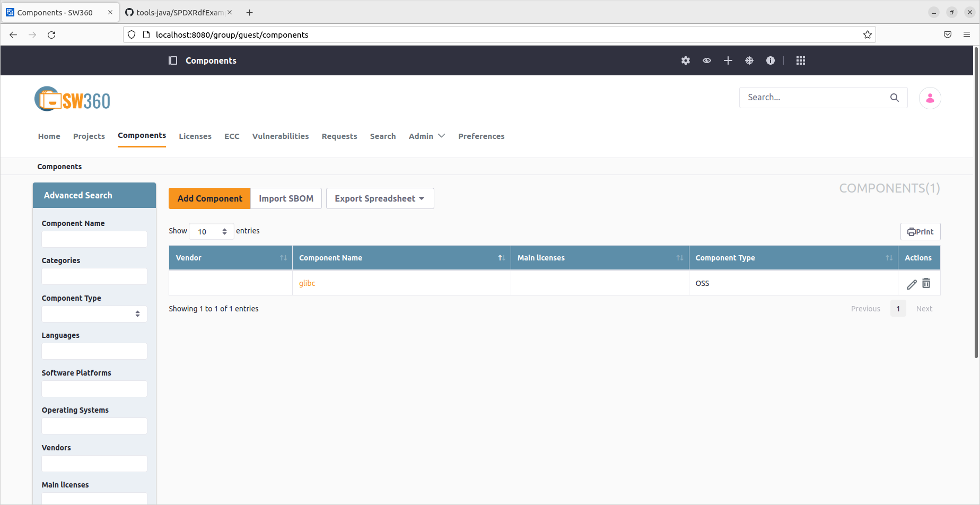Open the applications grid menu in the header
Image resolution: width=980 pixels, height=505 pixels.
click(800, 60)
